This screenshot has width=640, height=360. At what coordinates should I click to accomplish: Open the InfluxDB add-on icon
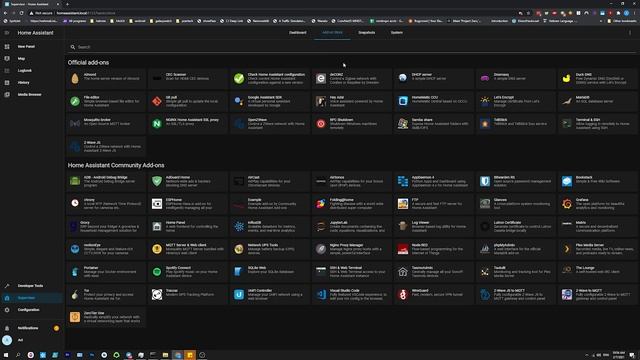click(239, 226)
